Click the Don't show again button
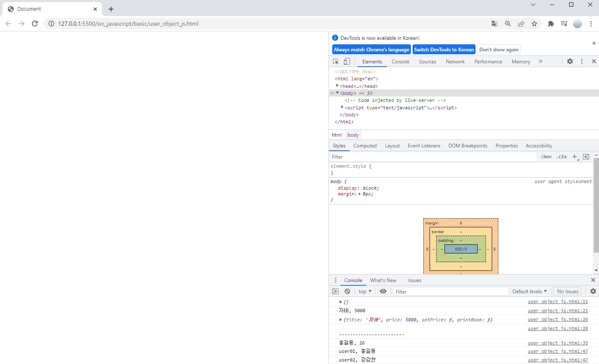Viewport: 599px width, 364px height. 499,50
